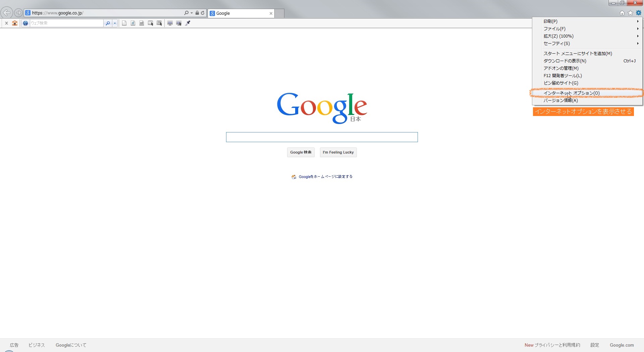The image size is (644, 352).
Task: Focus the ウェブ検索 toolbar search field
Action: click(x=66, y=23)
